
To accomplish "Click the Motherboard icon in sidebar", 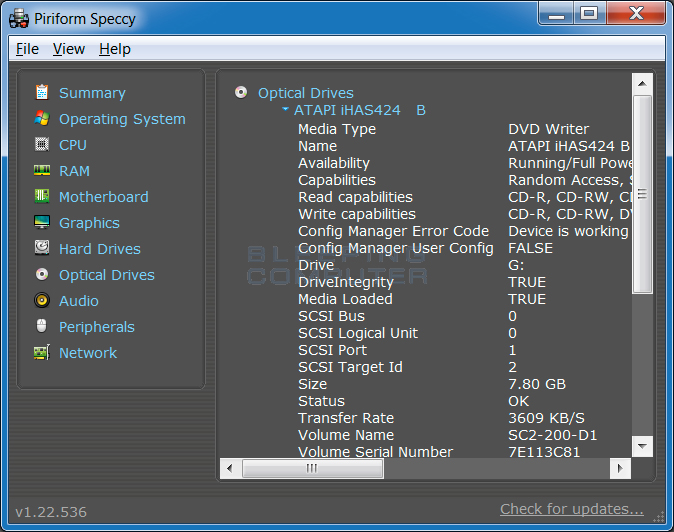I will (42, 197).
